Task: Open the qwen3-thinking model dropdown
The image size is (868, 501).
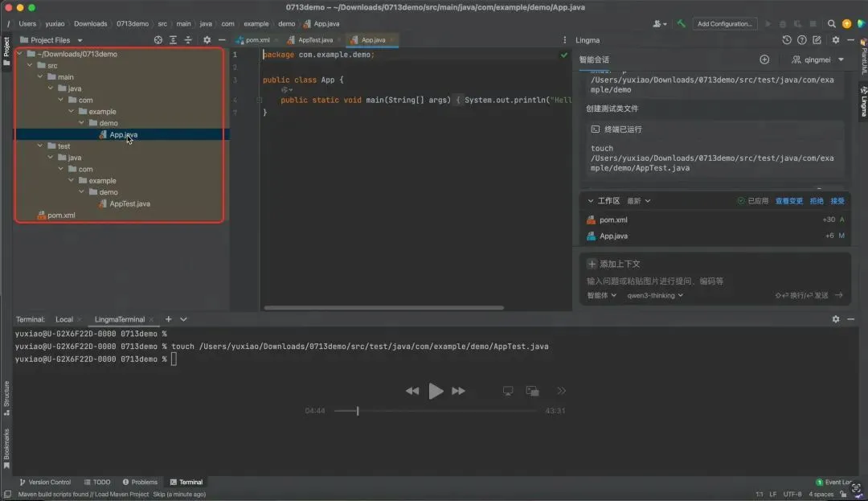Action: click(655, 295)
